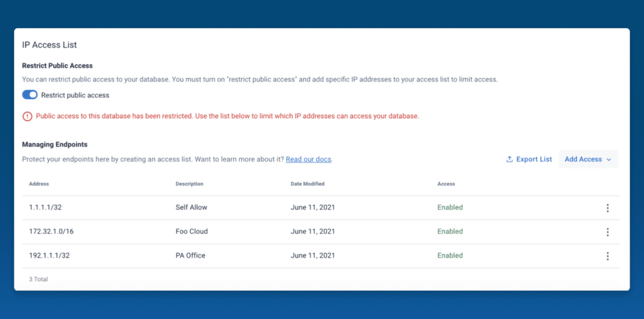The width and height of the screenshot is (644, 319).
Task: Click the Restrict public access label
Action: 75,95
